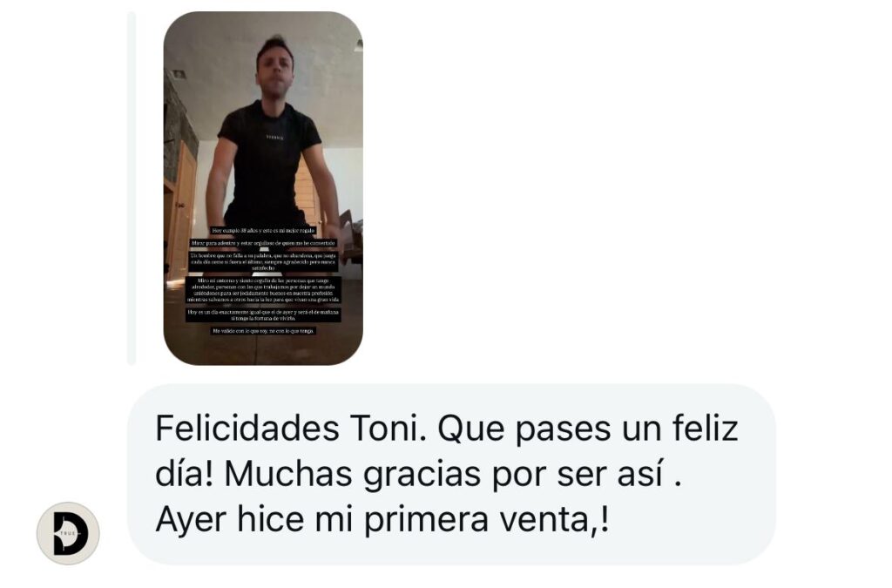Click the 'TRUE' text inside the avatar
Viewport: 892px width, 588px height.
pyautogui.click(x=68, y=533)
